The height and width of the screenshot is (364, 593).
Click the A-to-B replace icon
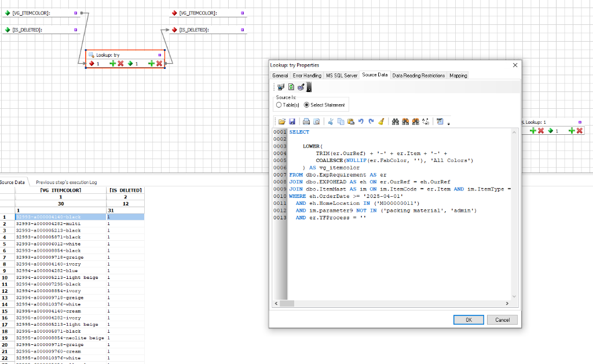[426, 122]
